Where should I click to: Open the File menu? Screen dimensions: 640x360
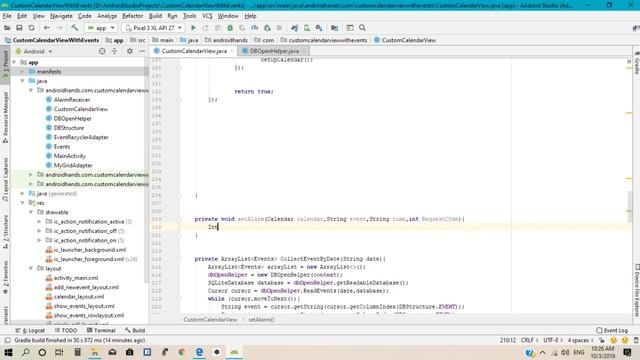click(7, 16)
